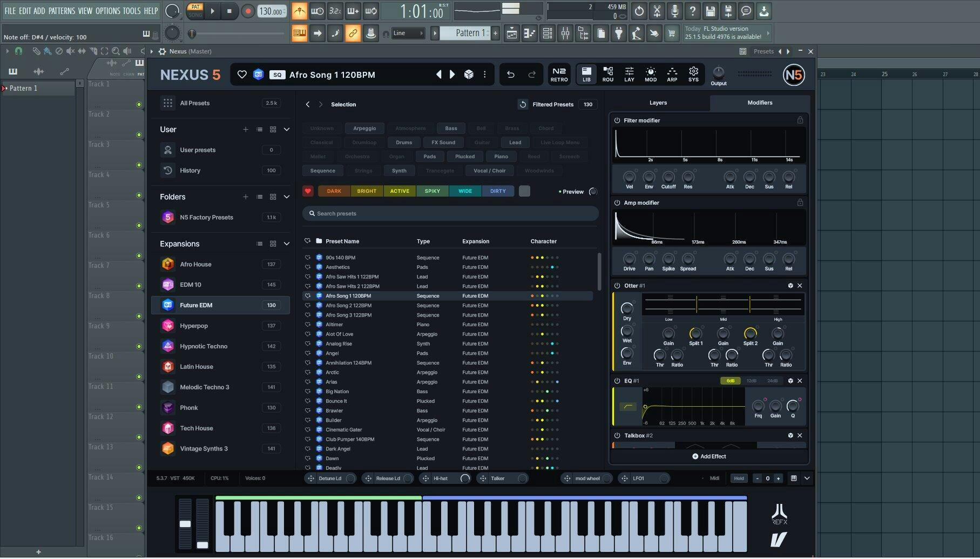Randomize the Otter #1 effect dice icon

pyautogui.click(x=790, y=286)
